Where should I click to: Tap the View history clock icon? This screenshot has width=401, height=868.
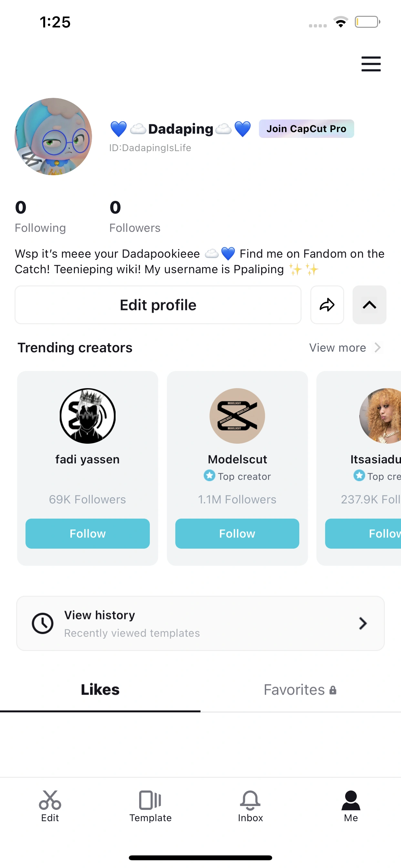tap(43, 623)
